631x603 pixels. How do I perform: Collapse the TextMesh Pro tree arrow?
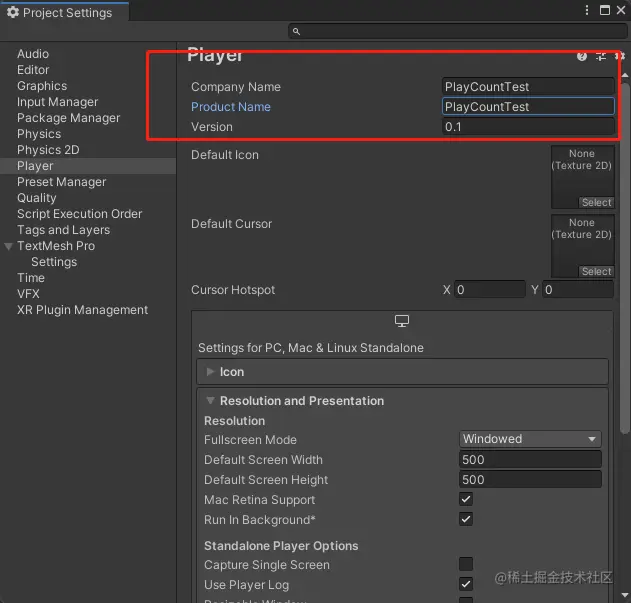(x=8, y=246)
